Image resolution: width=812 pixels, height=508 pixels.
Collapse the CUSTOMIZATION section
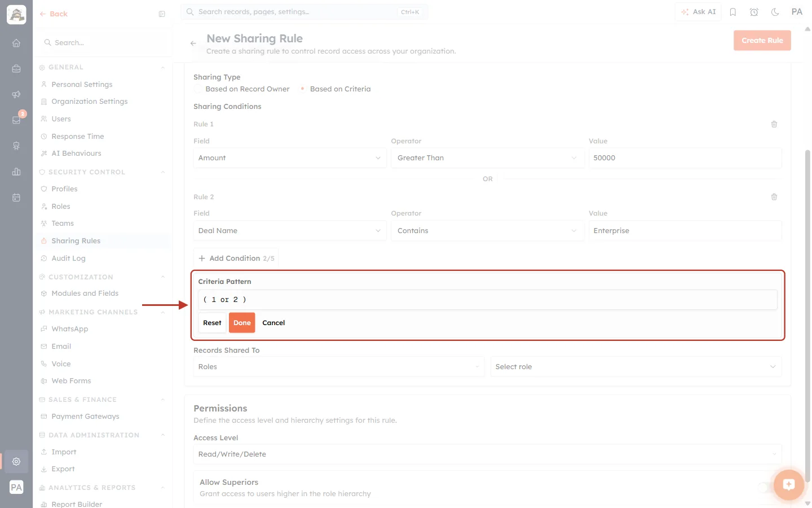coord(163,277)
